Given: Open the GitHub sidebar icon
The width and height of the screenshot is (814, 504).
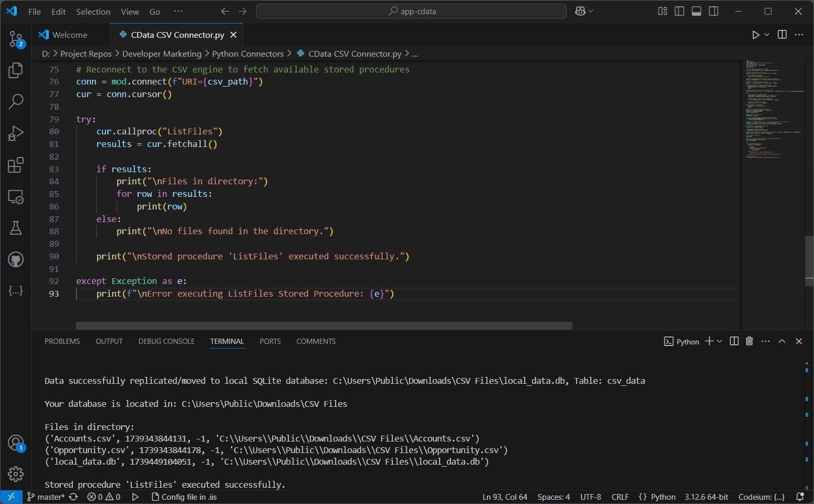Looking at the screenshot, I should (x=16, y=259).
